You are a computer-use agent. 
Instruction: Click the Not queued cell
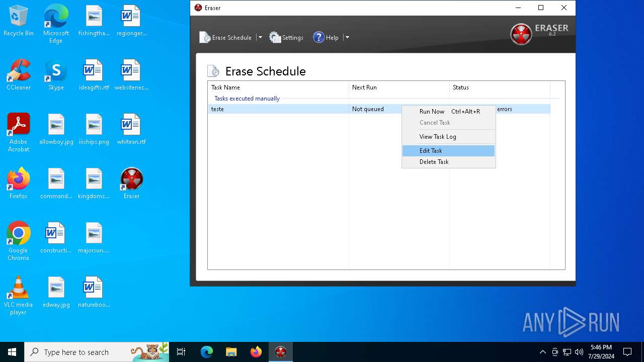point(368,109)
